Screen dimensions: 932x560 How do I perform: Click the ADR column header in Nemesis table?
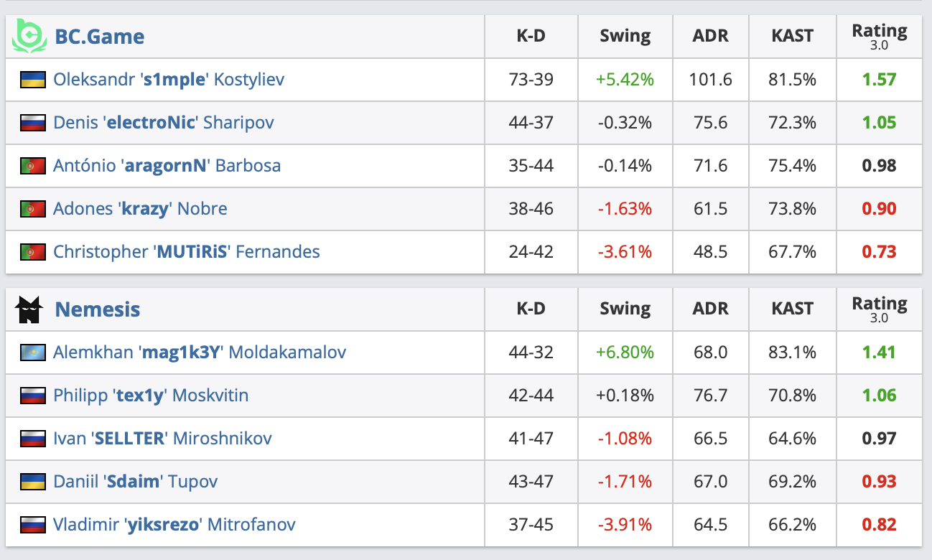coord(710,309)
